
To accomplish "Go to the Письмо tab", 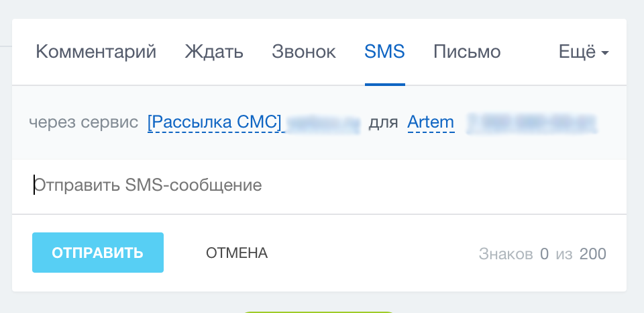I will 467,52.
